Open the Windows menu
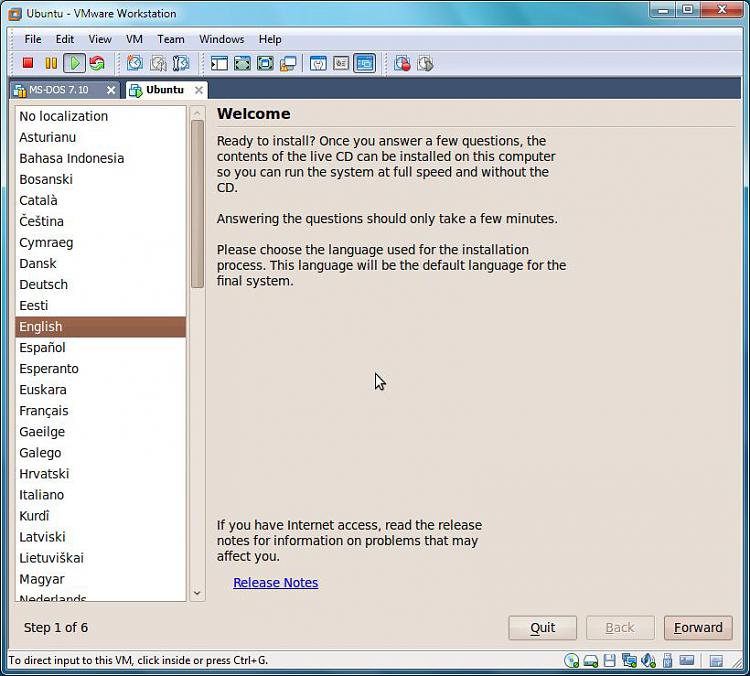750x676 pixels. point(221,39)
